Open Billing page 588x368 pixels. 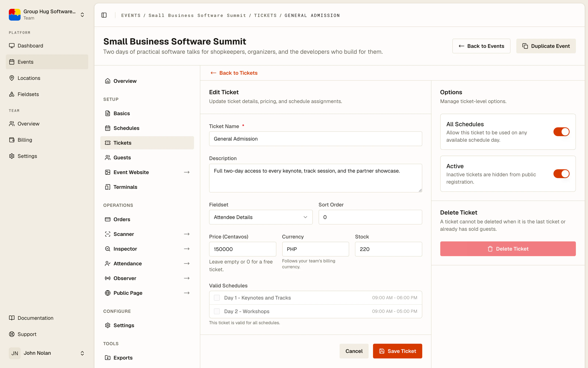[47, 140]
